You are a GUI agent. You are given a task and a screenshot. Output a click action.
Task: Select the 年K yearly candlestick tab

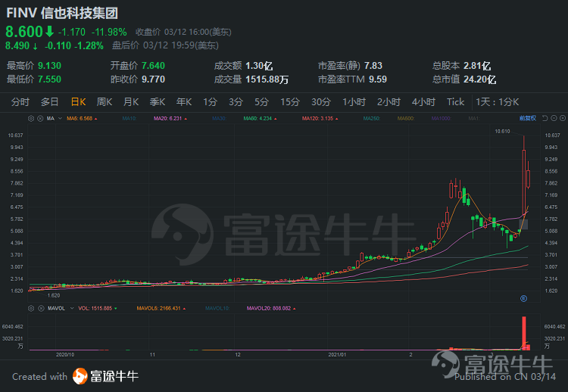[x=184, y=102]
